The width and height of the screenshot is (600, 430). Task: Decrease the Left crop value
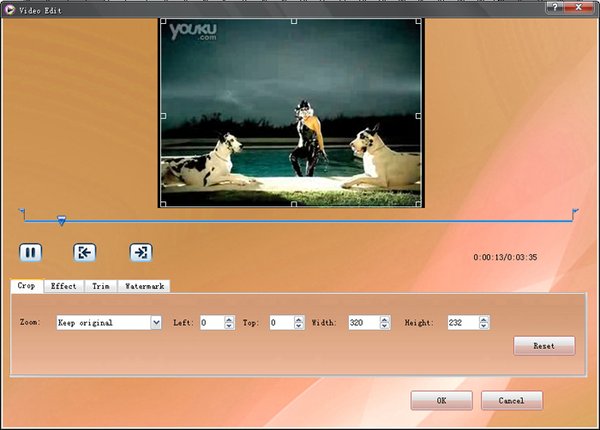(229, 326)
